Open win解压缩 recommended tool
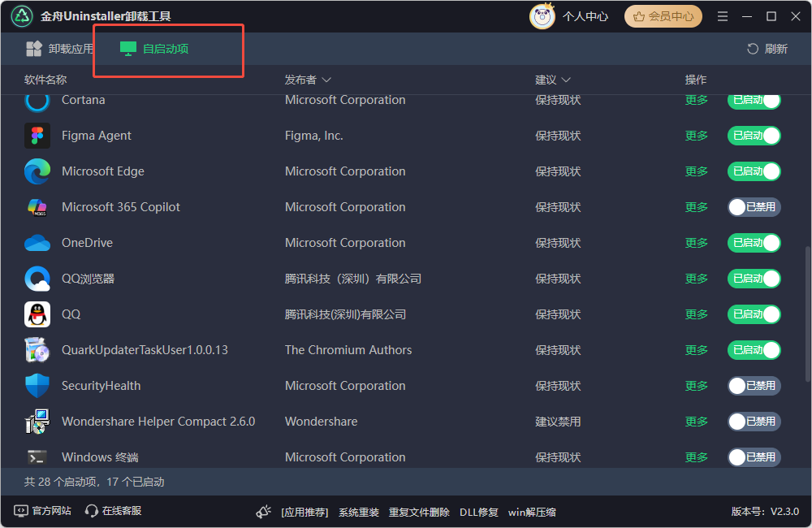 532,513
